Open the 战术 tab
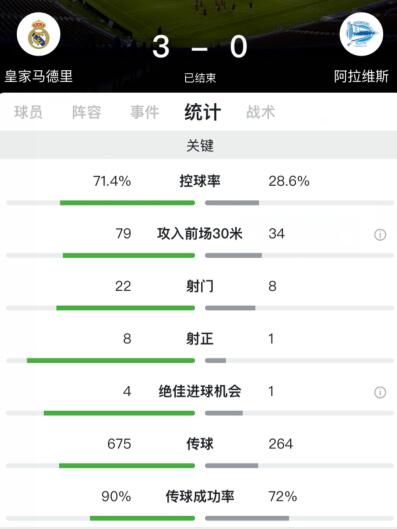The width and height of the screenshot is (397, 529). [260, 112]
